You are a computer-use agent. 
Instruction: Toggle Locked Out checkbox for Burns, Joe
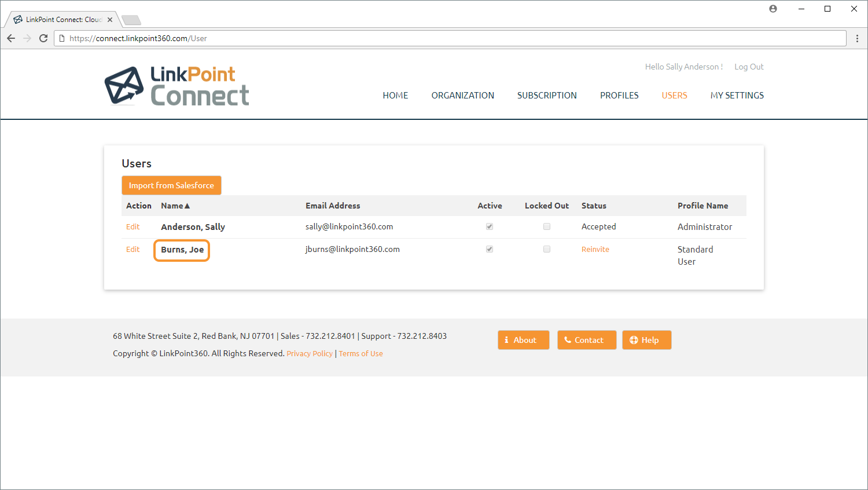click(547, 249)
